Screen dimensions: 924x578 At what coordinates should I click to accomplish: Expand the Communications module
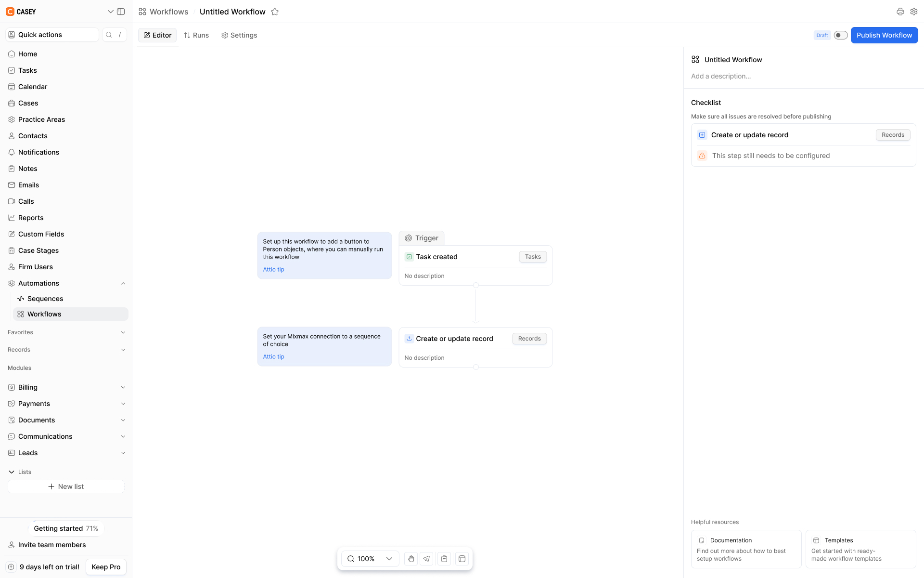pos(123,436)
